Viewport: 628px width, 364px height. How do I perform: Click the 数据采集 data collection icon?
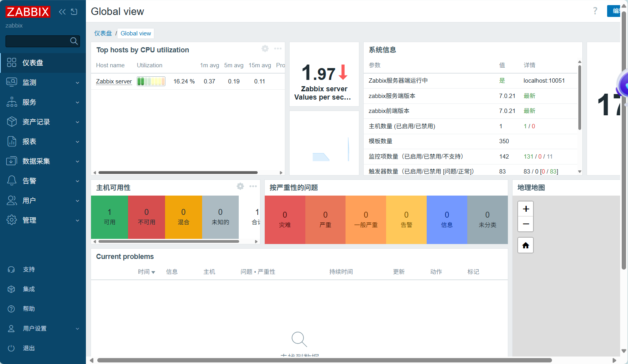point(12,161)
